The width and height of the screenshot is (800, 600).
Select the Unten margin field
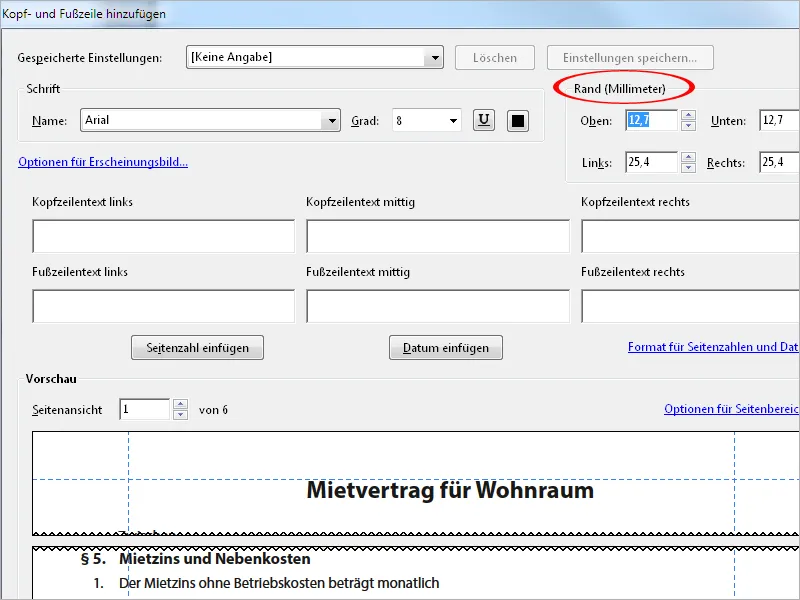coord(779,120)
